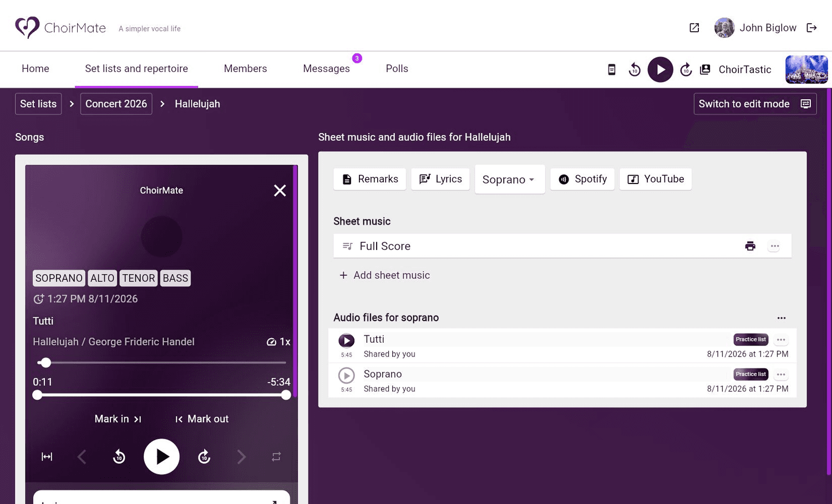Screen dimensions: 832x504
Task: Skip forward 10 seconds in top player bar
Action: coord(686,69)
